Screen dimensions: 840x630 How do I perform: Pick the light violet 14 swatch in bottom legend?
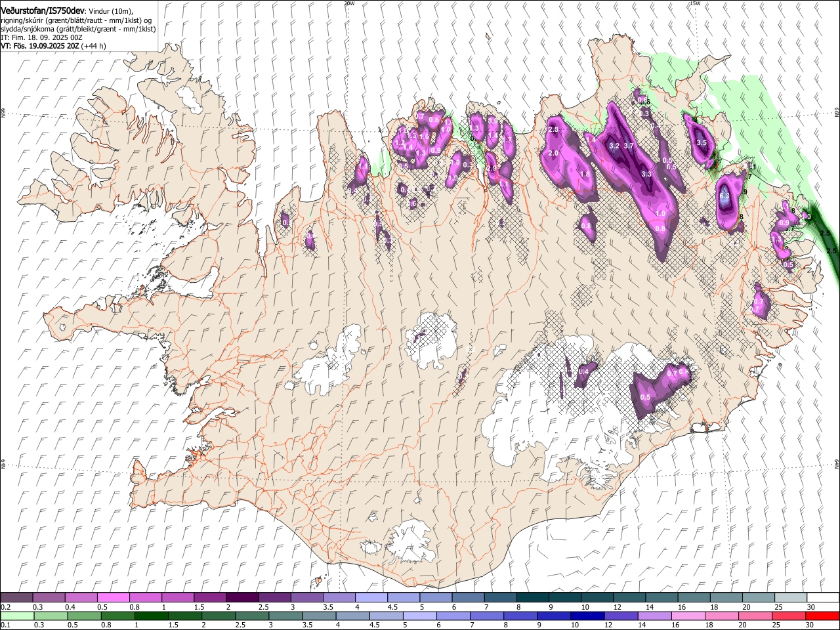655,616
